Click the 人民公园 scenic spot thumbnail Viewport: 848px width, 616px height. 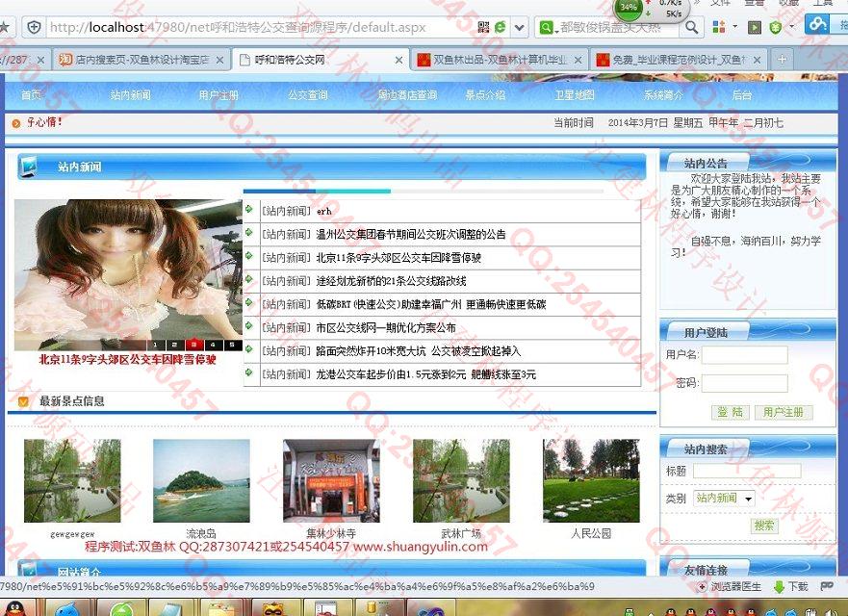pyautogui.click(x=591, y=480)
